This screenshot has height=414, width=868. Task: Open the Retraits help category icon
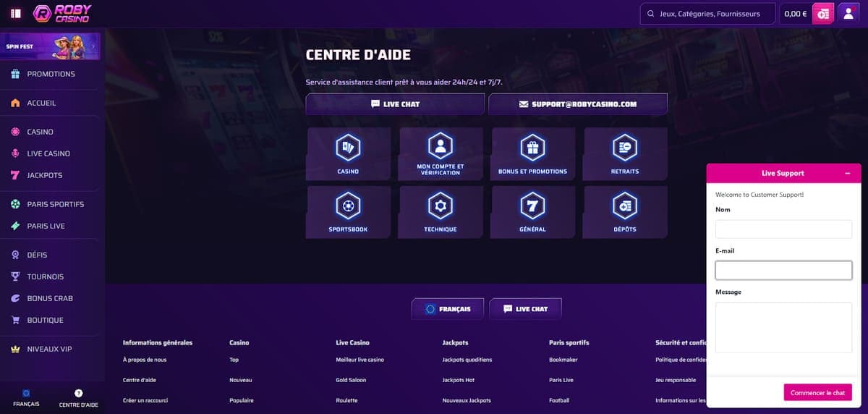point(624,148)
